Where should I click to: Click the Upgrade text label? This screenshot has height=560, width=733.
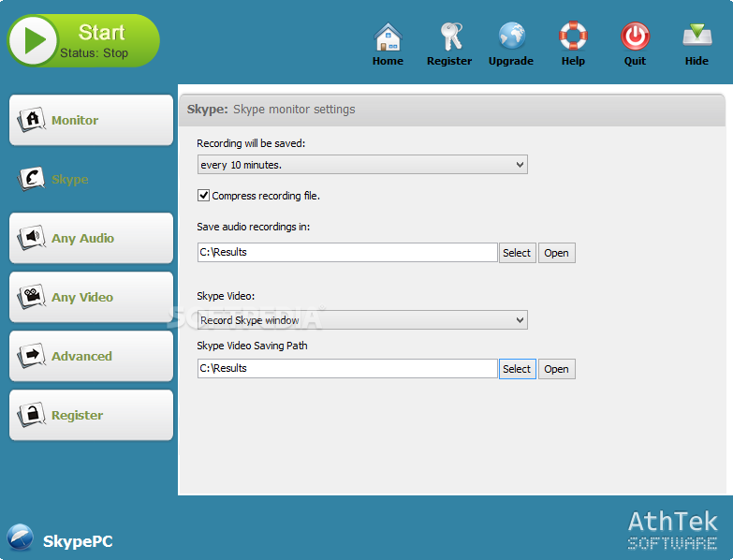511,61
